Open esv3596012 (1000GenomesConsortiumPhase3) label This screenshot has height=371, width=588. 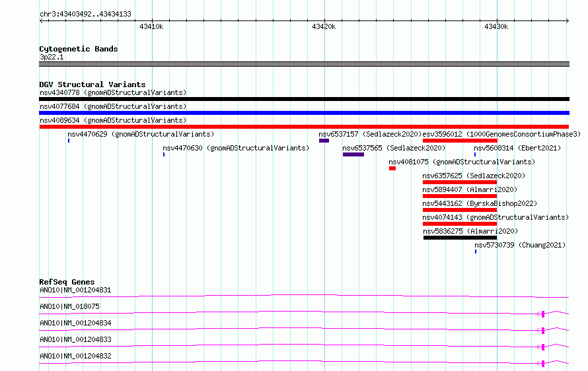point(501,134)
